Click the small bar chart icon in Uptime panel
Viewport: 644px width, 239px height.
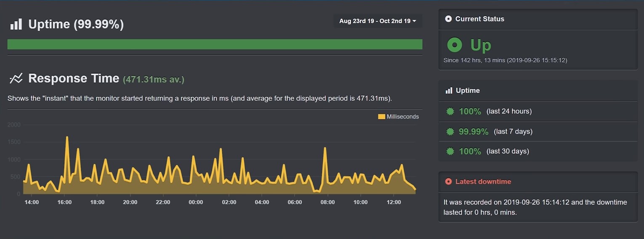pyautogui.click(x=449, y=91)
